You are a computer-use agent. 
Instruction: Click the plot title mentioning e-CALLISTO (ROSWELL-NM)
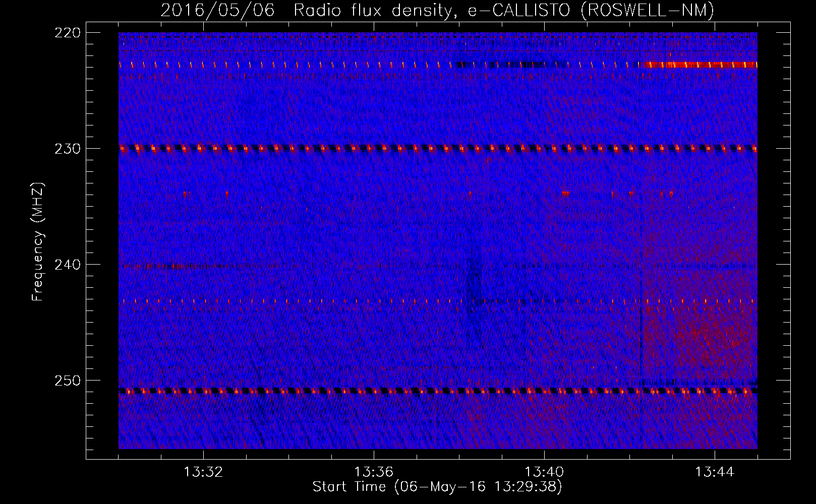[x=437, y=10]
